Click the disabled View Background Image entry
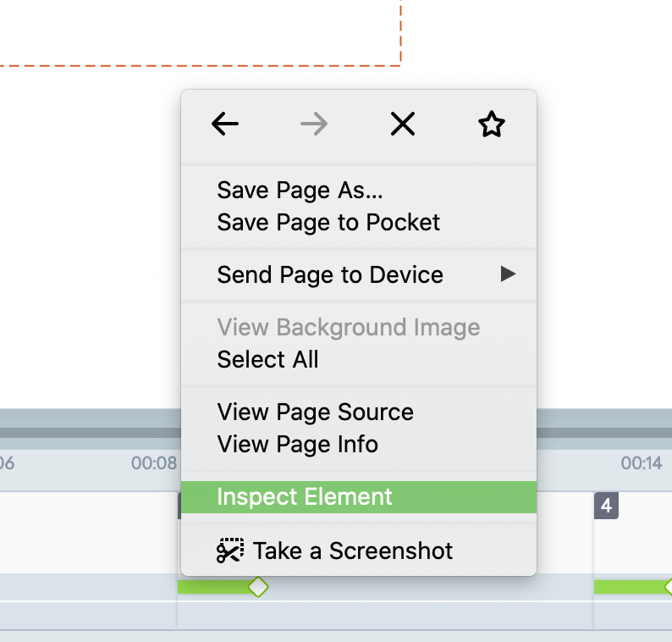 point(348,328)
